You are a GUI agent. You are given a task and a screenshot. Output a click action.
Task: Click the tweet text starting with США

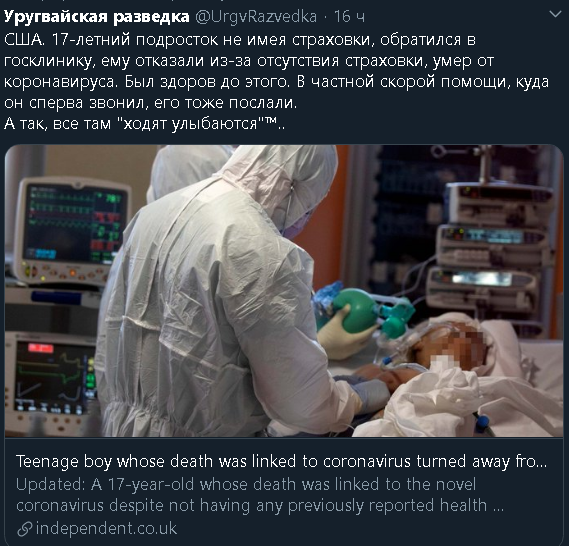tap(276, 82)
